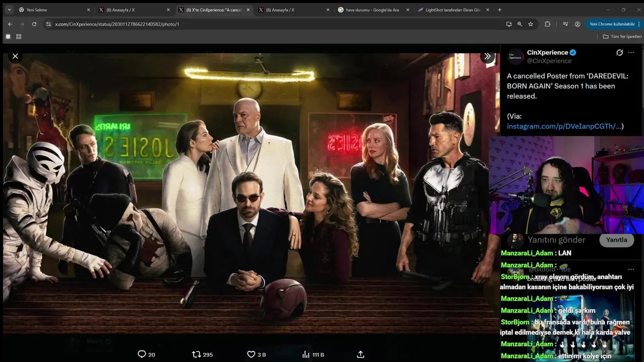Click the site information icon in address bar
The image size is (644, 362).
[x=48, y=24]
